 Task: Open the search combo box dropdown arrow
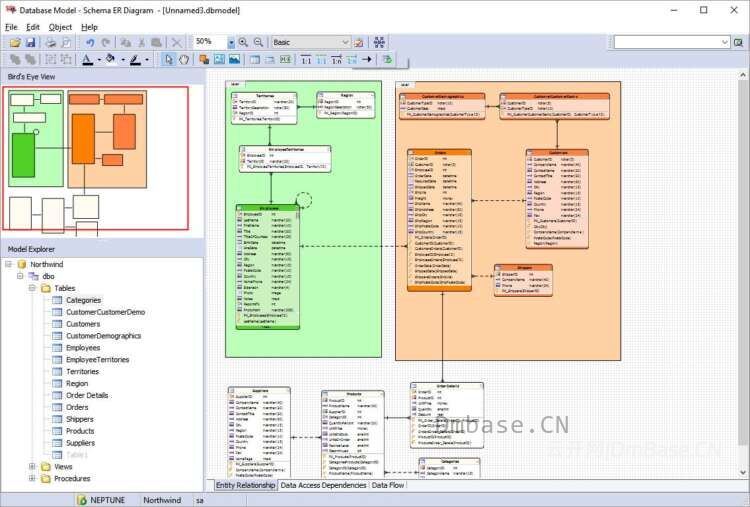725,43
